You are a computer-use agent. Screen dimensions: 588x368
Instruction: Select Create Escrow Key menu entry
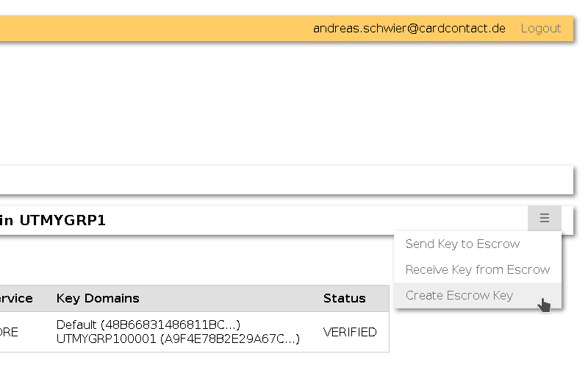coord(459,296)
